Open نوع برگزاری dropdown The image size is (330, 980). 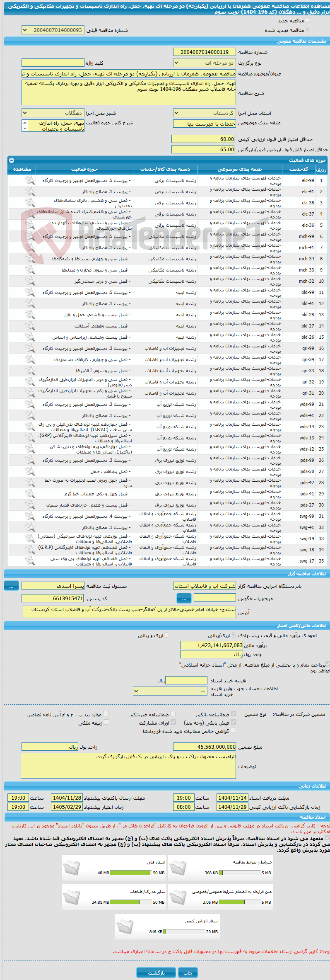pos(204,63)
